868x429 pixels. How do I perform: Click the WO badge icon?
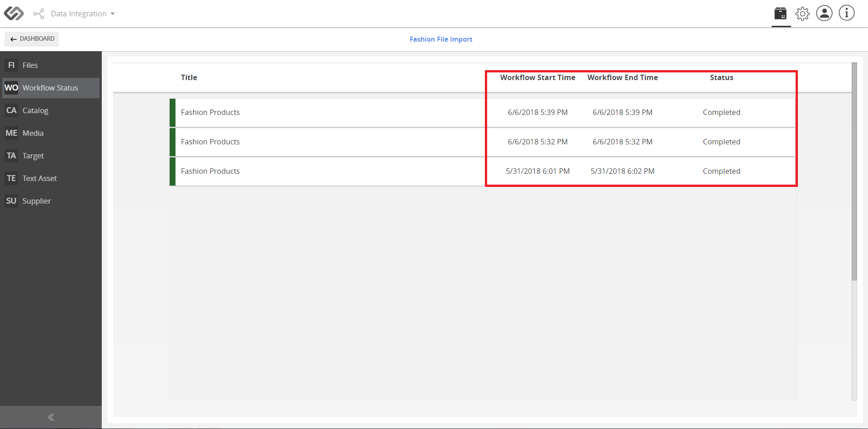click(x=11, y=88)
